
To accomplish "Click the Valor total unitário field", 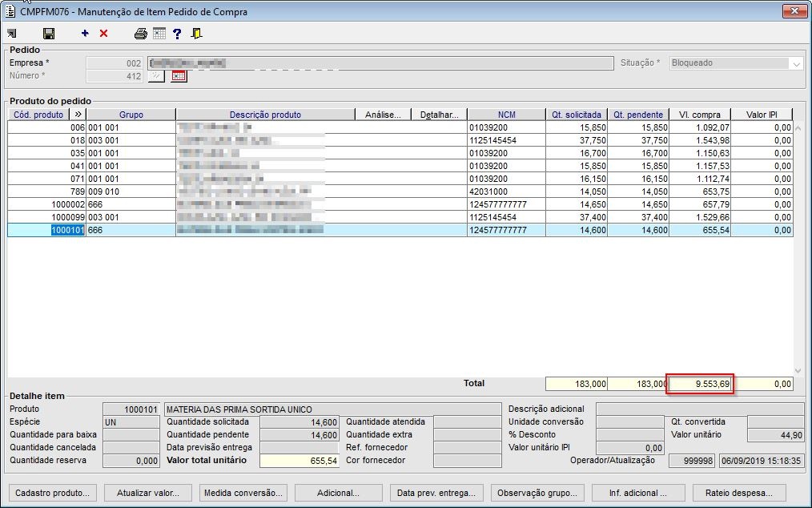I will coord(298,461).
